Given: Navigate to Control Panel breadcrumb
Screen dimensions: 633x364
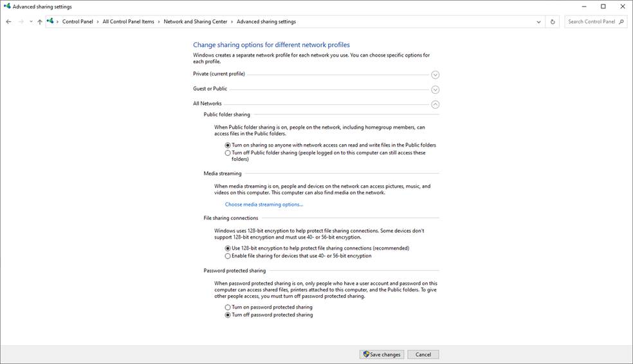Looking at the screenshot, I should [77, 22].
